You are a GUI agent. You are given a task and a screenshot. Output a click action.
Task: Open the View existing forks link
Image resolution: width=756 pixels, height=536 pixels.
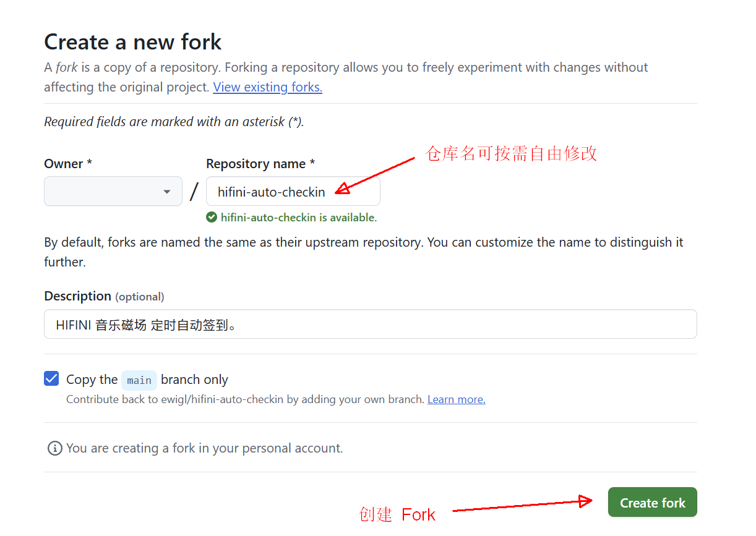[267, 87]
